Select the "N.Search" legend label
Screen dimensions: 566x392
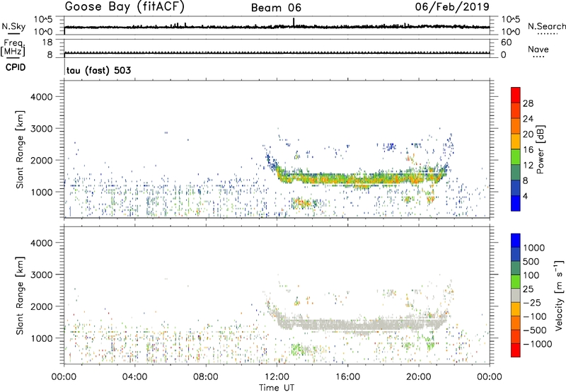546,26
